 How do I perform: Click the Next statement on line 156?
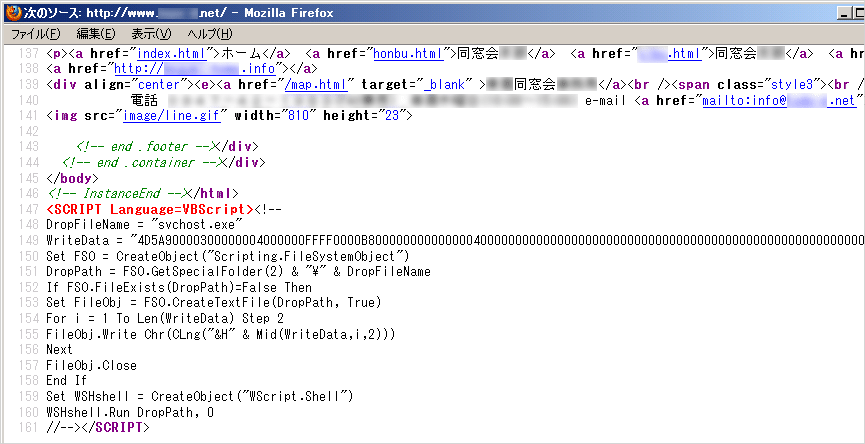point(60,350)
